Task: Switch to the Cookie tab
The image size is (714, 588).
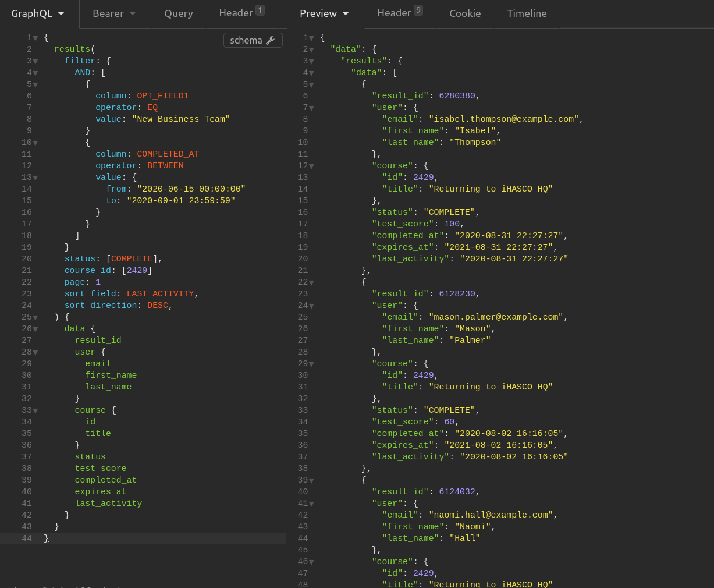Action: click(465, 13)
